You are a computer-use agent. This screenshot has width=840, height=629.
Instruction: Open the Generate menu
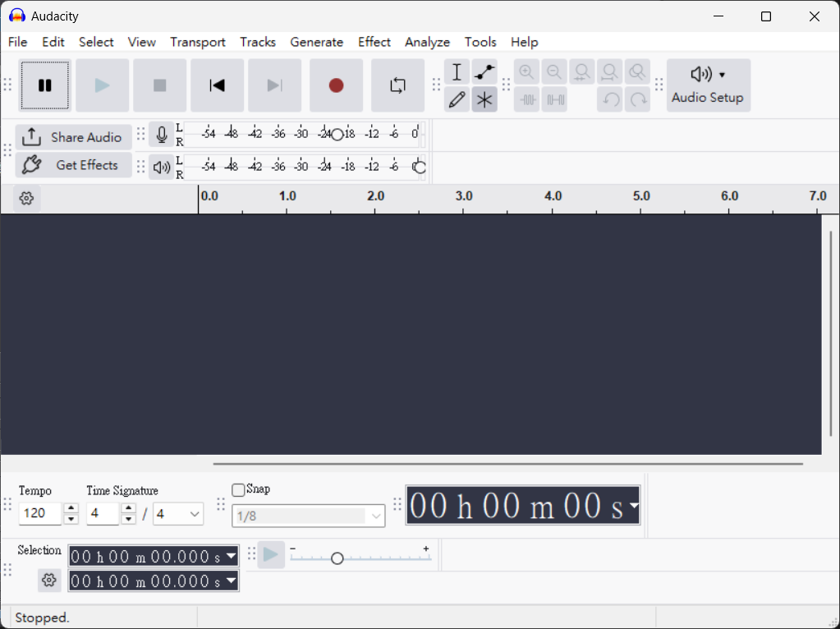[316, 42]
